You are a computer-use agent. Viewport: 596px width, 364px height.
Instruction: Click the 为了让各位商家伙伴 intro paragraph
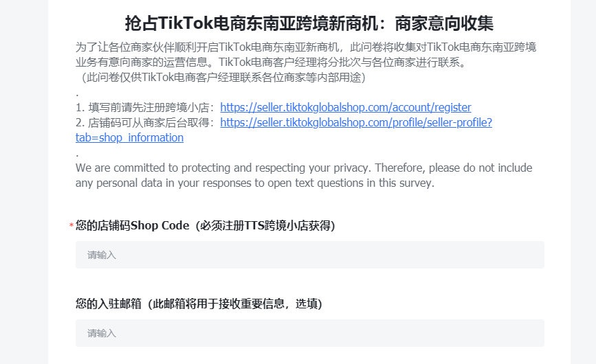point(306,54)
